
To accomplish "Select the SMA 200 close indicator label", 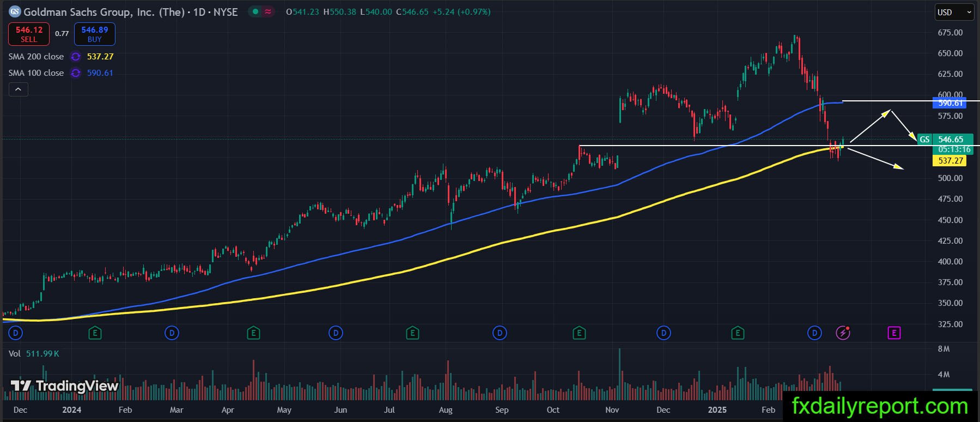I will point(36,57).
